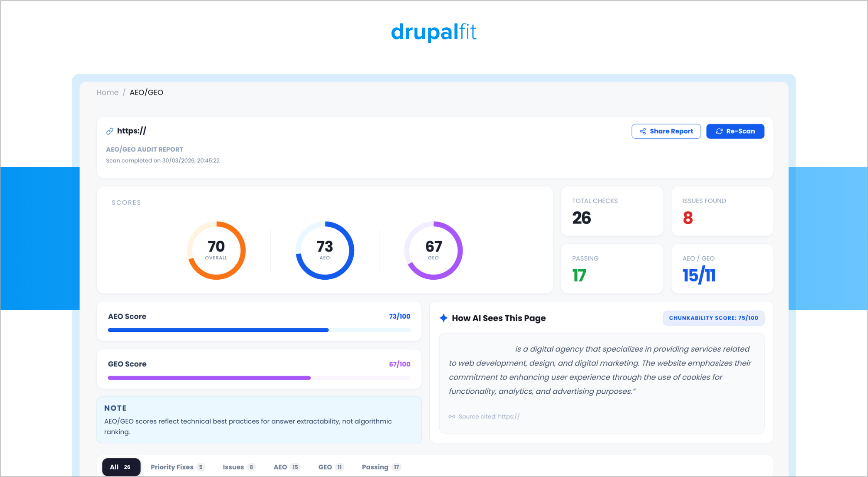Switch to the Priority Fixes tab
Image resolution: width=868 pixels, height=477 pixels.
(178, 467)
